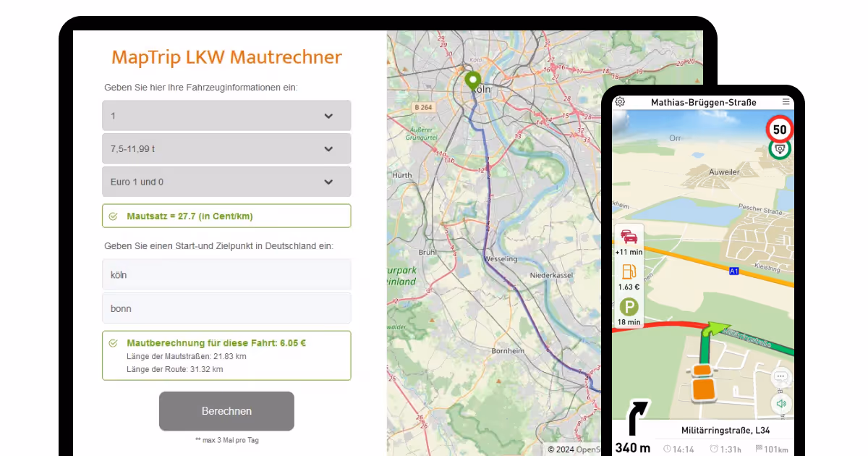Click the max 3 Mal pro Tag note

point(226,440)
